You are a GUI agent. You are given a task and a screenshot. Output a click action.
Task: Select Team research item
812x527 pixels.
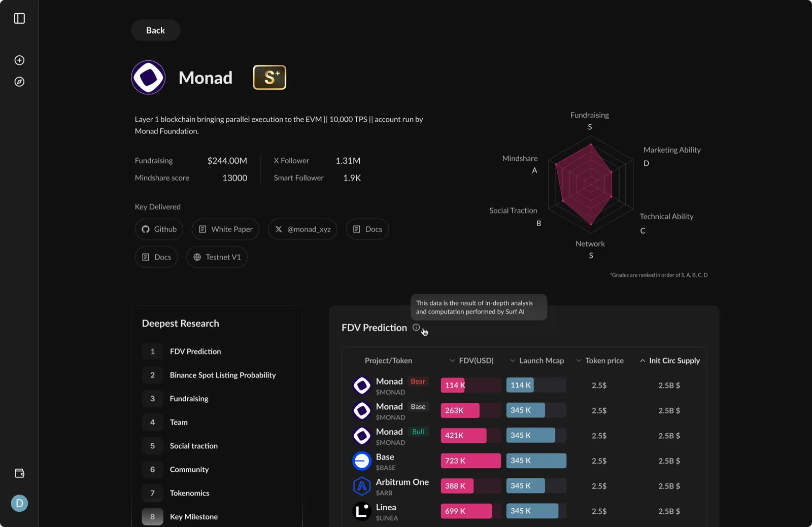(x=217, y=423)
